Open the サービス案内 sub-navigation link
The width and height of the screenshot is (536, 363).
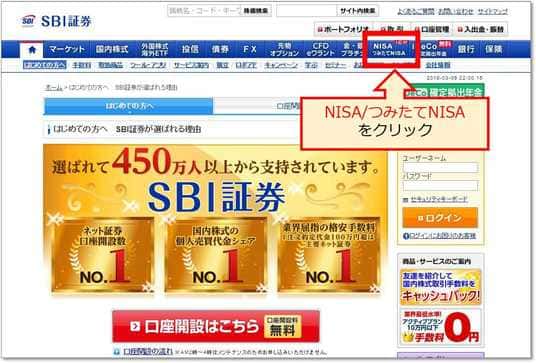click(x=191, y=65)
